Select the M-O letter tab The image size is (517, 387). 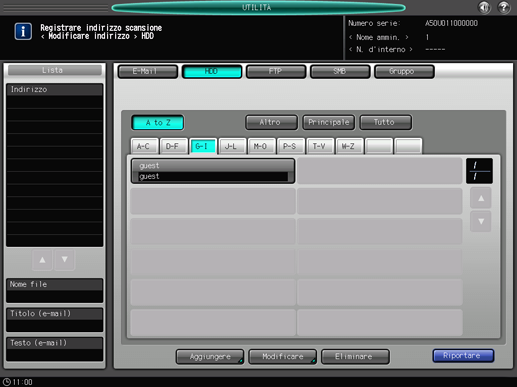tap(261, 146)
